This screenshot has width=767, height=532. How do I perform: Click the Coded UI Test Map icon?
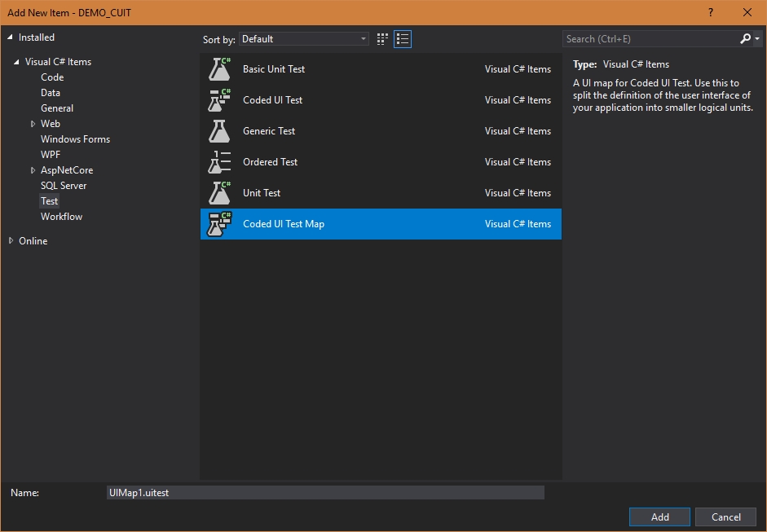pyautogui.click(x=219, y=224)
